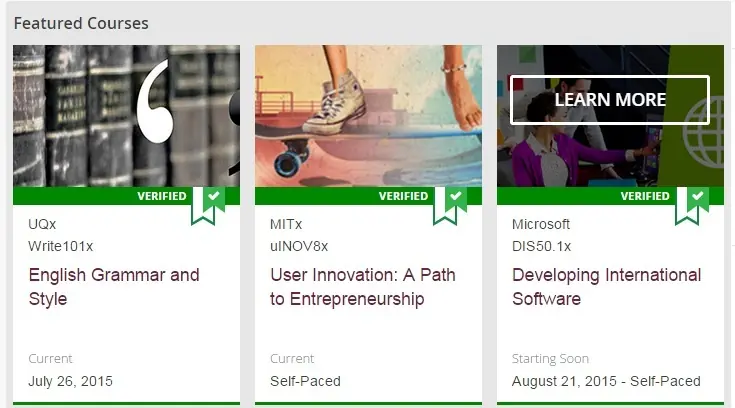Click the uINOV8x course code
Screen dimensions: 735x408
point(299,246)
